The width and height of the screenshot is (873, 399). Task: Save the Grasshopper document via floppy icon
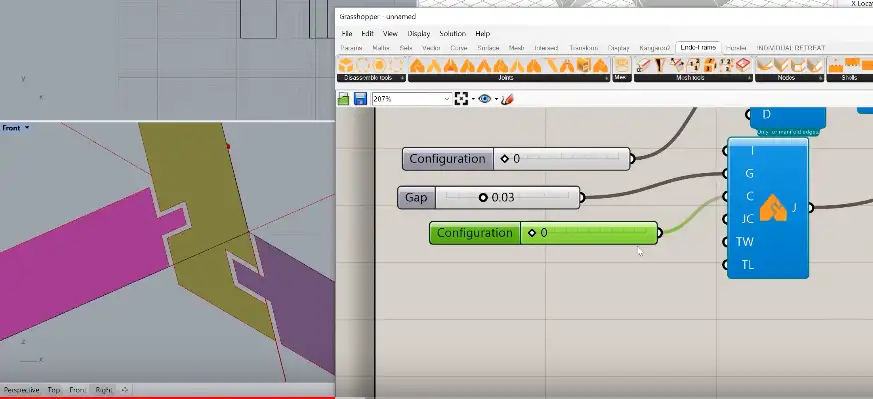tap(360, 99)
